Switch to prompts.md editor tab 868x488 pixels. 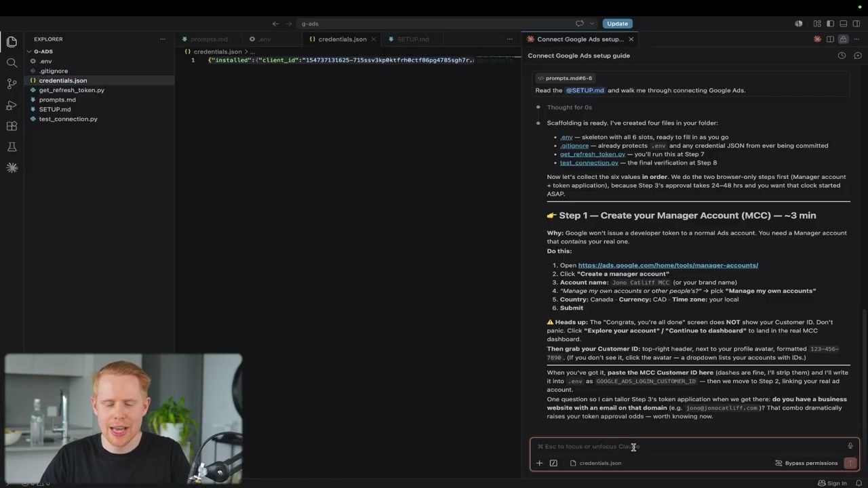click(208, 39)
